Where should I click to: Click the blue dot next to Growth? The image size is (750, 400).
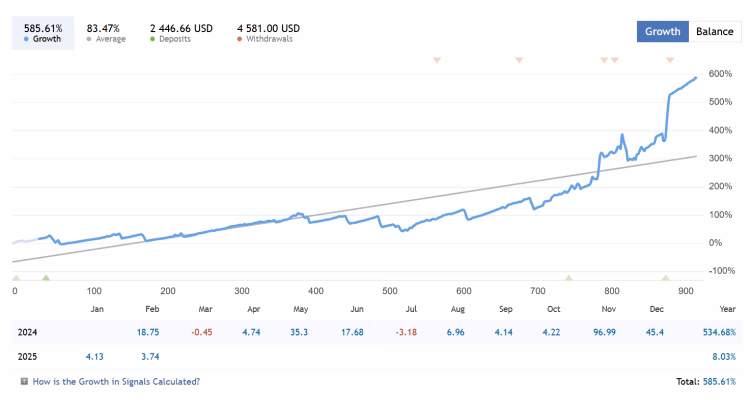pyautogui.click(x=26, y=39)
